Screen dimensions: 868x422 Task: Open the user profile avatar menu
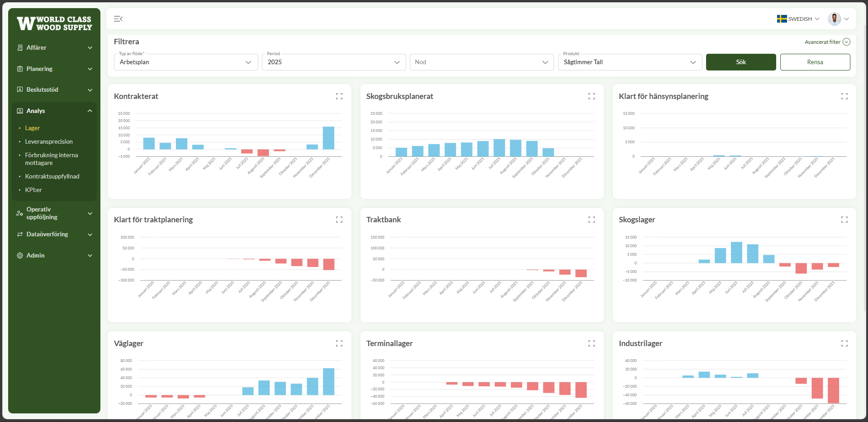[838, 19]
